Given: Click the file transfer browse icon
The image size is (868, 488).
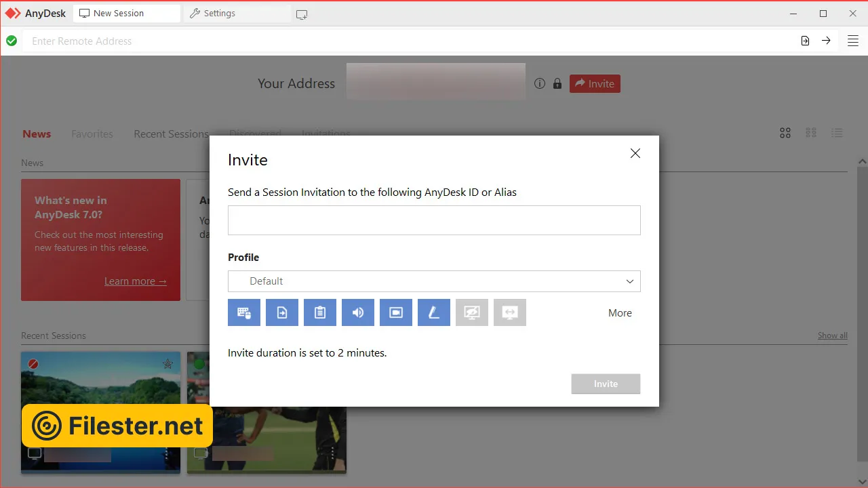Looking at the screenshot, I should [805, 41].
